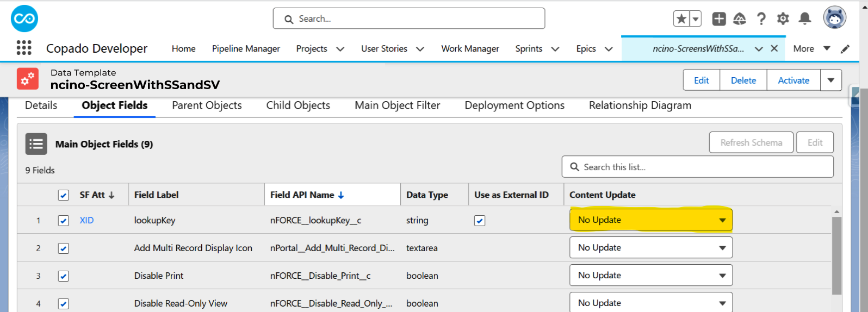Image resolution: width=868 pixels, height=312 pixels.
Task: Switch to the Child Objects tab
Action: (298, 105)
